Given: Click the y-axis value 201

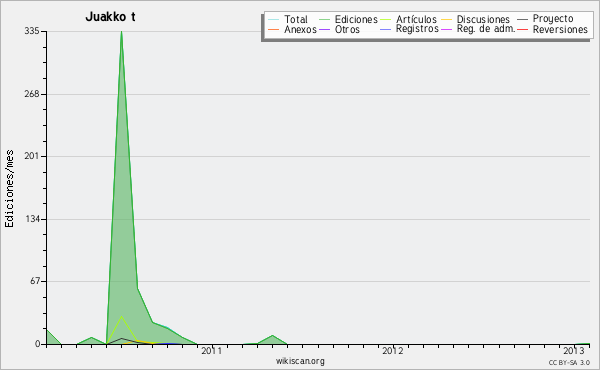Looking at the screenshot, I should click(x=32, y=156).
